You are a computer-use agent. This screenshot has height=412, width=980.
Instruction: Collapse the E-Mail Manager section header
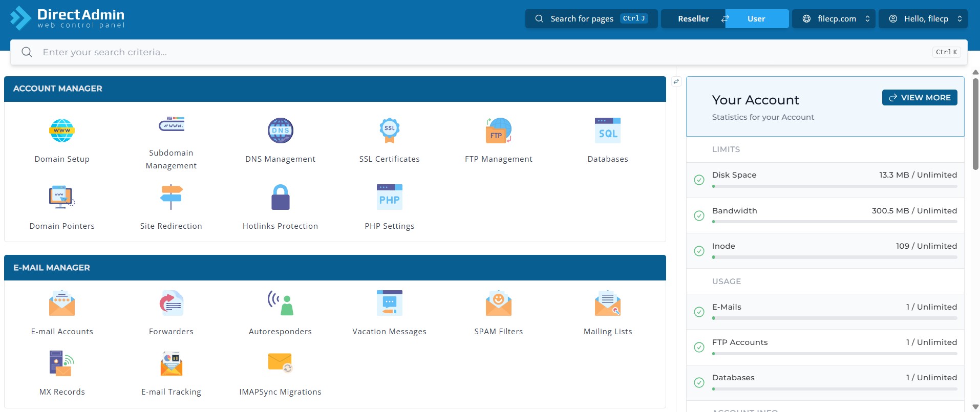(335, 268)
